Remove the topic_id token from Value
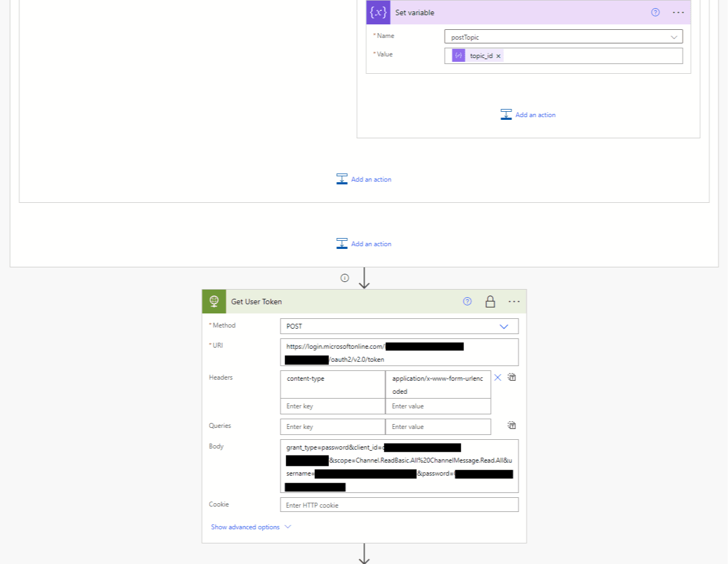Image resolution: width=728 pixels, height=564 pixels. coord(498,56)
